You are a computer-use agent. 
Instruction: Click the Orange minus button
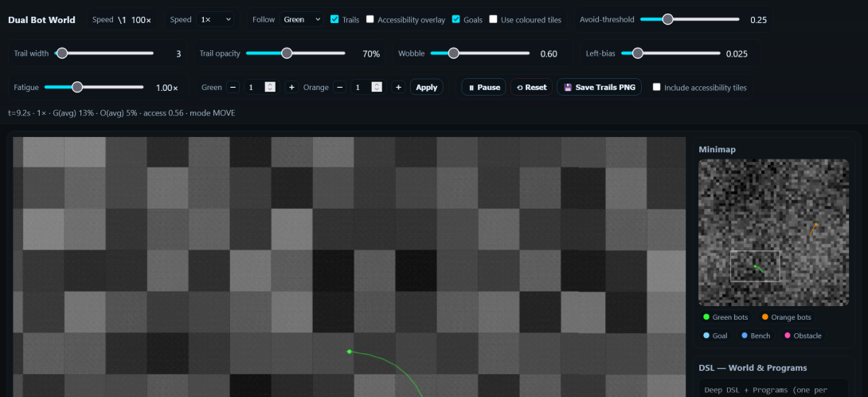tap(340, 87)
